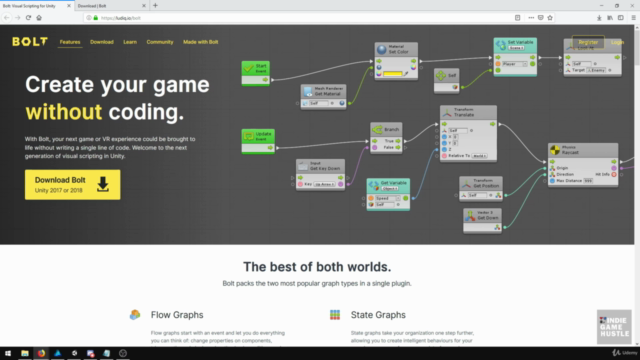
Task: Click the Vector 3 Get Down node
Action: click(482, 221)
